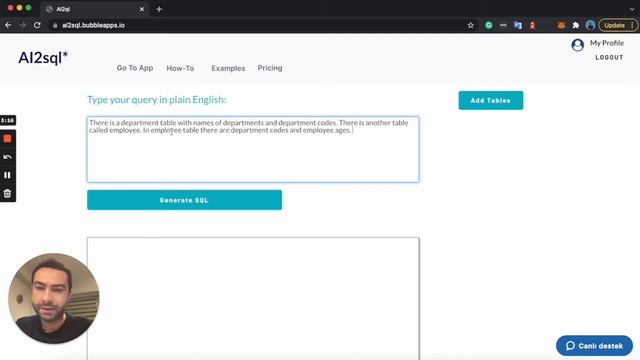Open the Grammarly extension icon
The height and width of the screenshot is (360, 640).
[x=489, y=25]
